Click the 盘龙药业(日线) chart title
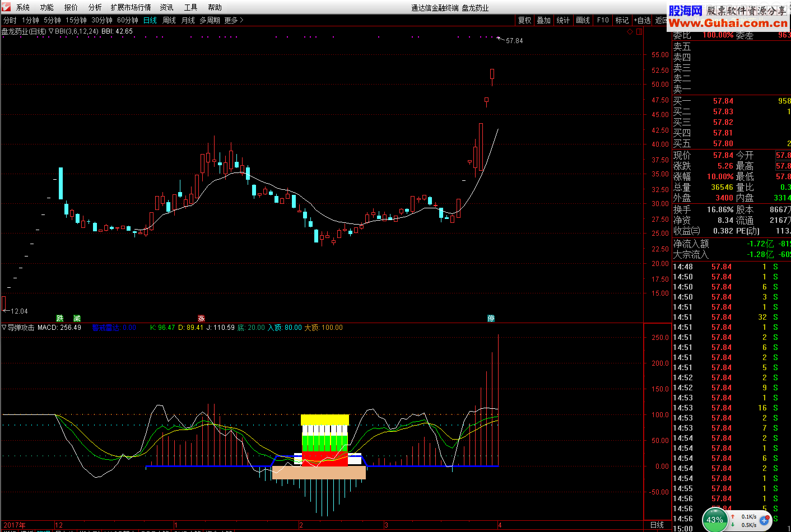791x532 pixels. click(x=24, y=31)
